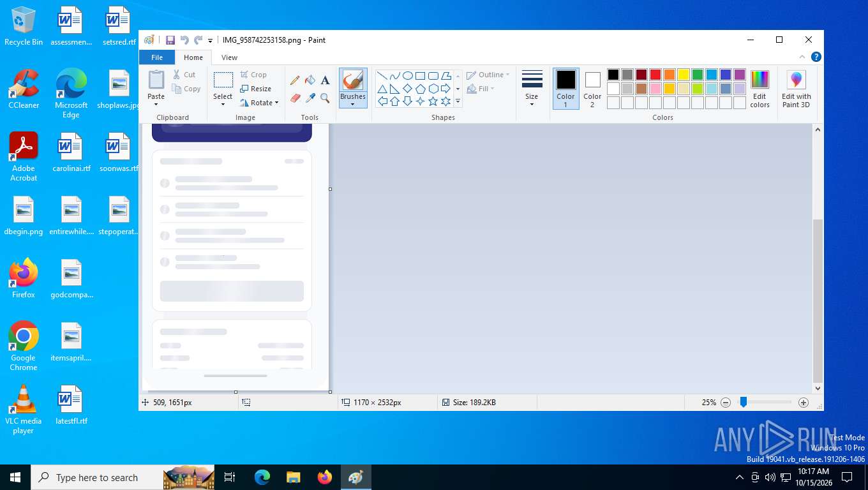
Task: Select the Text tool
Action: (325, 80)
